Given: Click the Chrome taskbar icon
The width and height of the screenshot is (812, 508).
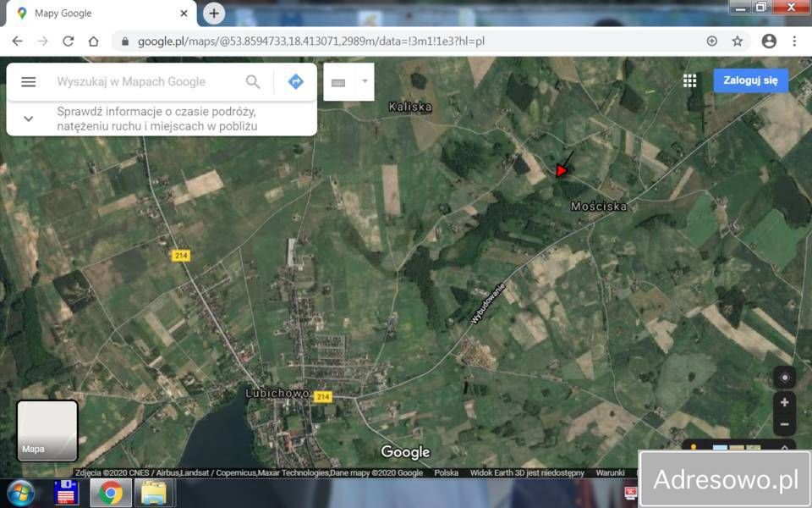Looking at the screenshot, I should point(111,493).
